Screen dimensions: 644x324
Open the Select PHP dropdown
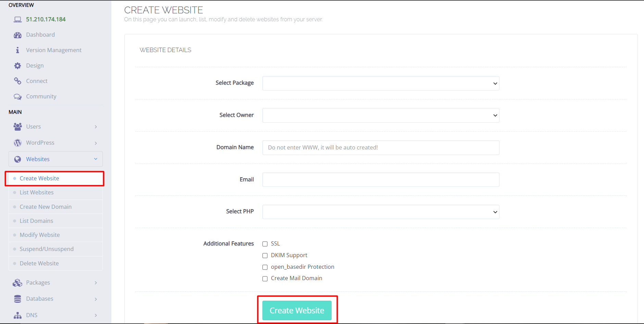(380, 212)
